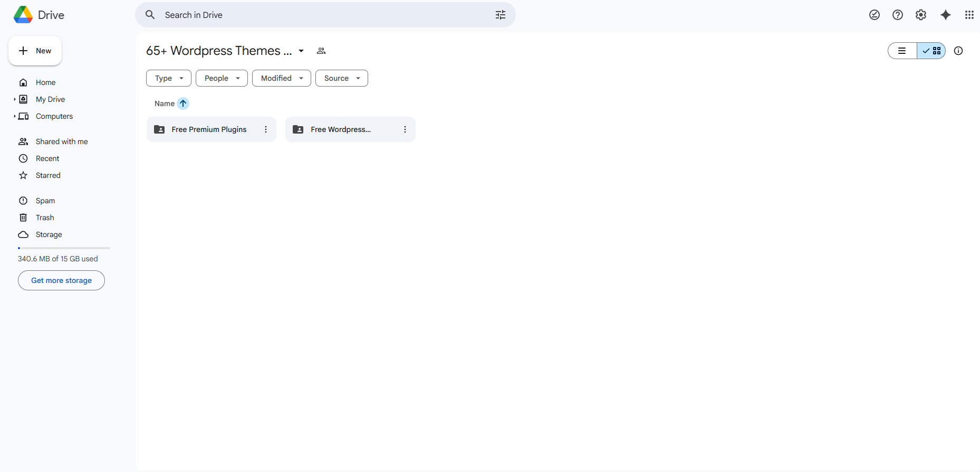
Task: Expand the Computers tree arrow
Action: [14, 116]
